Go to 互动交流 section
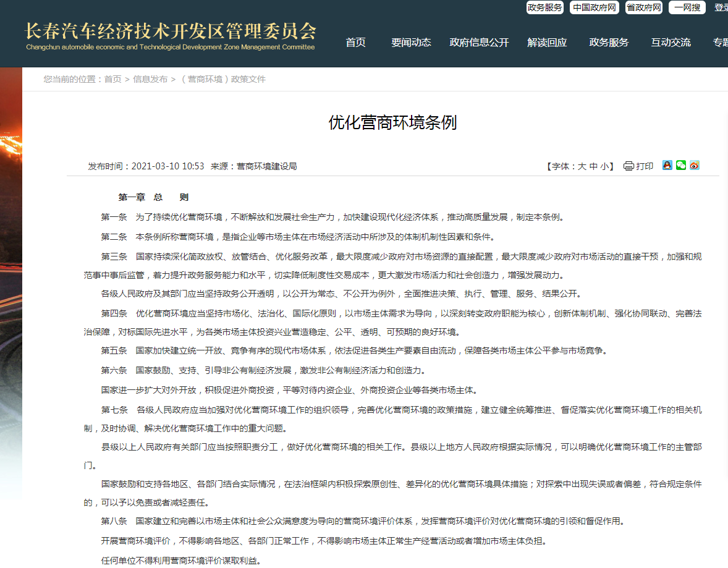The width and height of the screenshot is (728, 568). click(671, 42)
